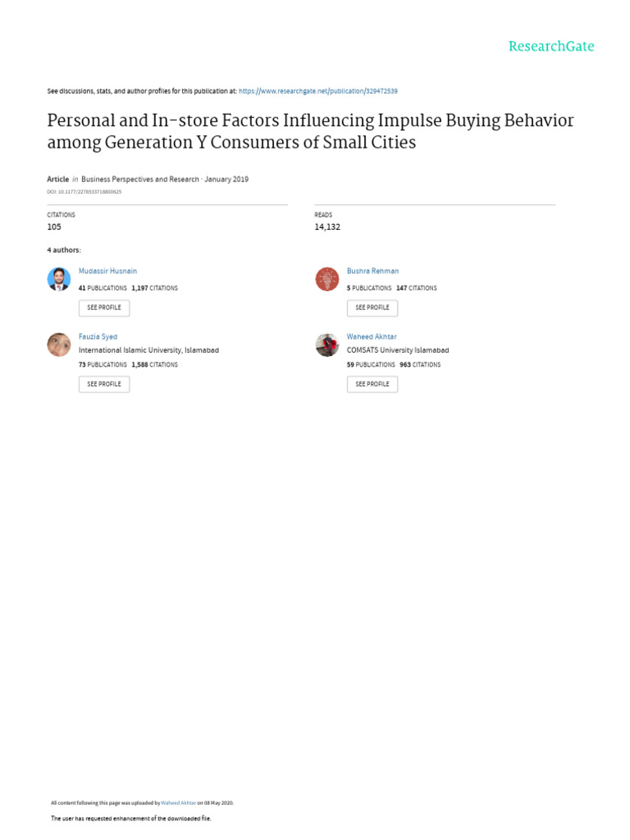Click Fauzia Syed's profile picture
Viewport: 630px width, 840px height.
click(x=59, y=345)
